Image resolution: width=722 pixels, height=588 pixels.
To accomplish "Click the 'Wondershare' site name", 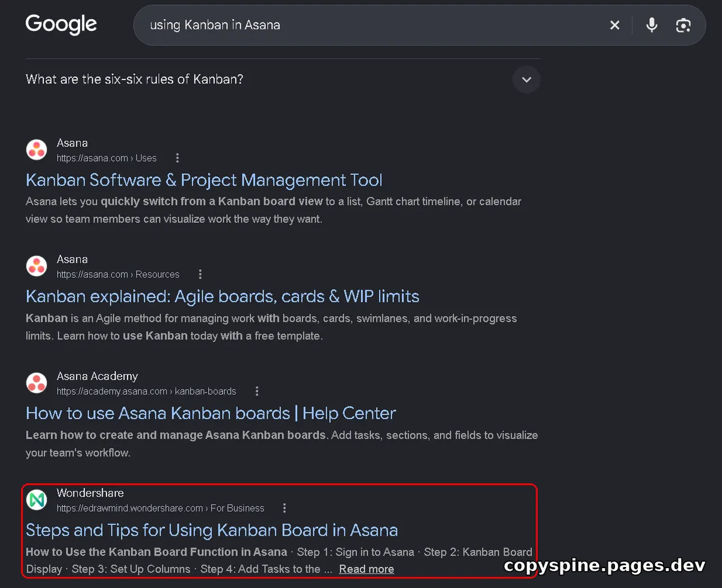I will [90, 493].
